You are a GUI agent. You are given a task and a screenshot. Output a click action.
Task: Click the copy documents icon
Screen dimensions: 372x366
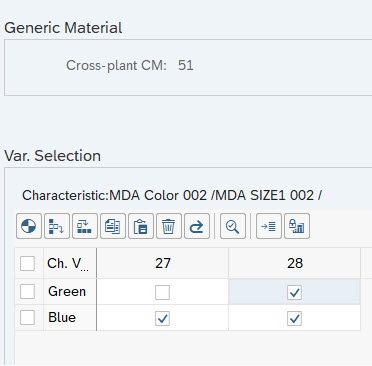coord(113,226)
